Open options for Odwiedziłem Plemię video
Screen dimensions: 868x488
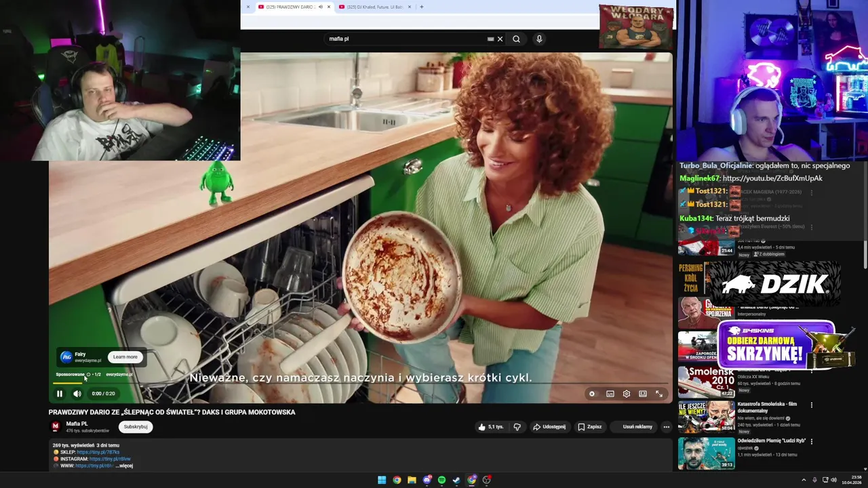812,441
